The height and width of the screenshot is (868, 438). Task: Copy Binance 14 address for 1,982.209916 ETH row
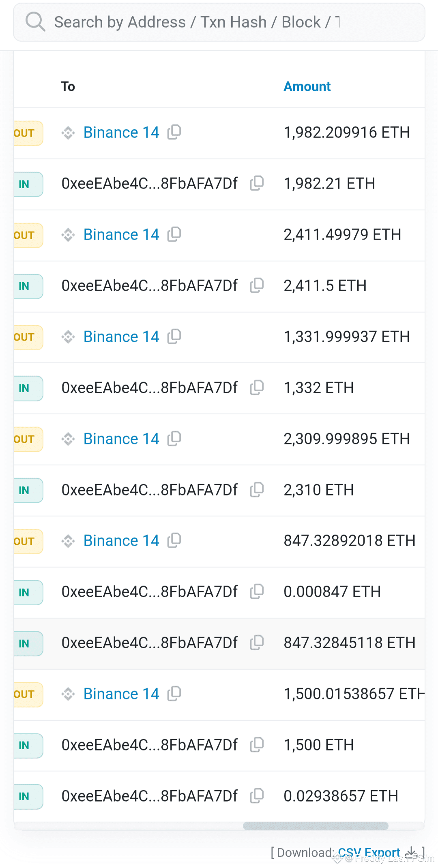(174, 132)
